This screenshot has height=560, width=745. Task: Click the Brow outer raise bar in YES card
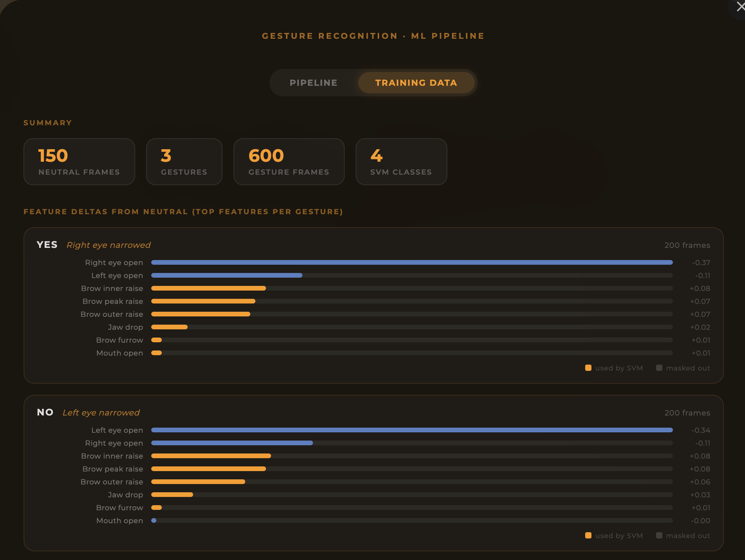click(412, 314)
